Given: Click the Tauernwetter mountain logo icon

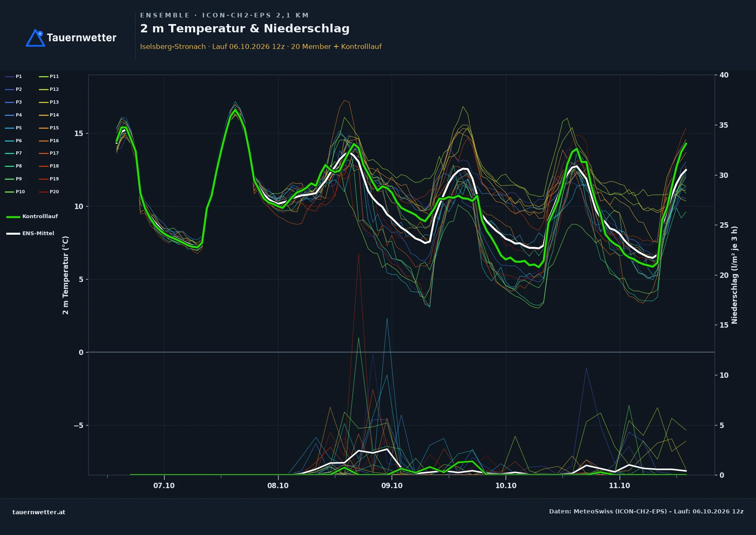Looking at the screenshot, I should (35, 38).
